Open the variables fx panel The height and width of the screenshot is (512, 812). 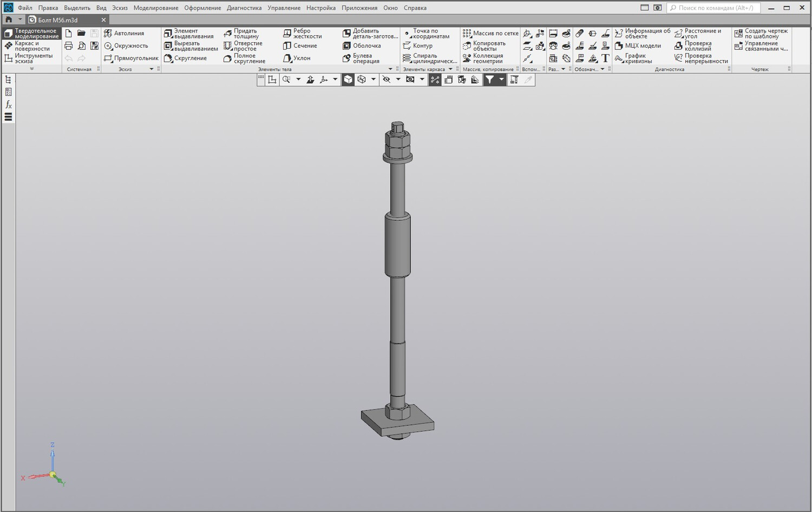click(8, 104)
